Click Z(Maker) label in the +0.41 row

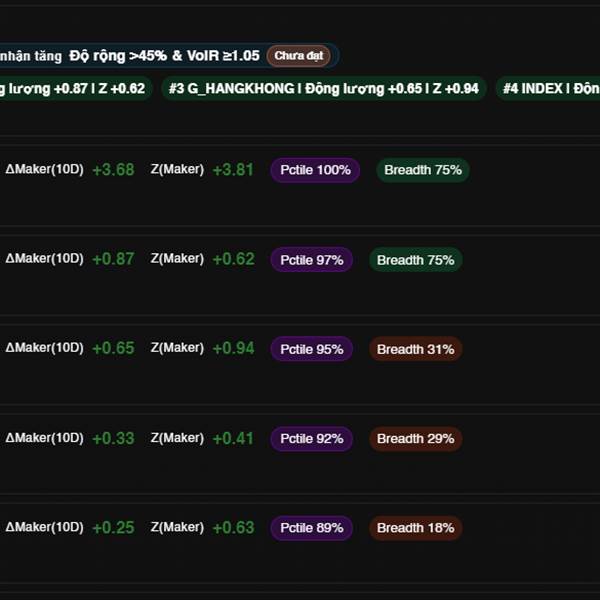(x=177, y=438)
